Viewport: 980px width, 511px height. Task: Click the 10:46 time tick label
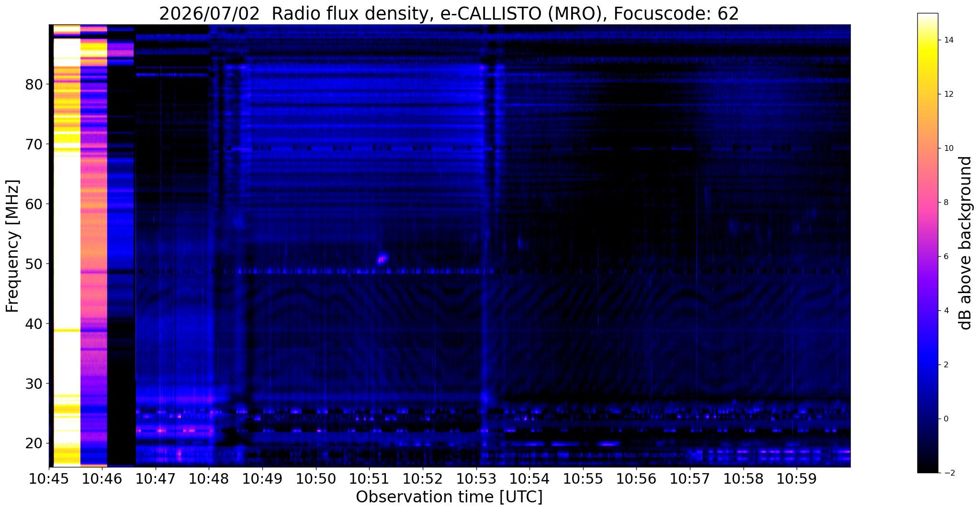102,478
